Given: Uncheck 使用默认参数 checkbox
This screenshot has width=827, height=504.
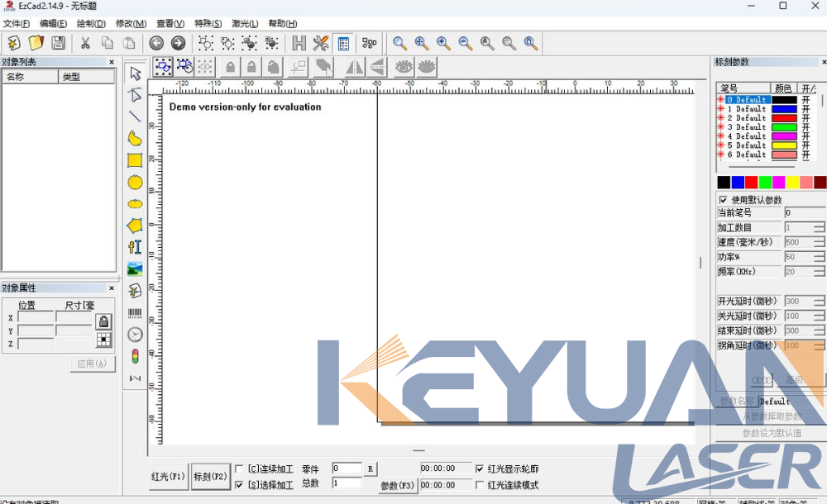Looking at the screenshot, I should (x=723, y=200).
